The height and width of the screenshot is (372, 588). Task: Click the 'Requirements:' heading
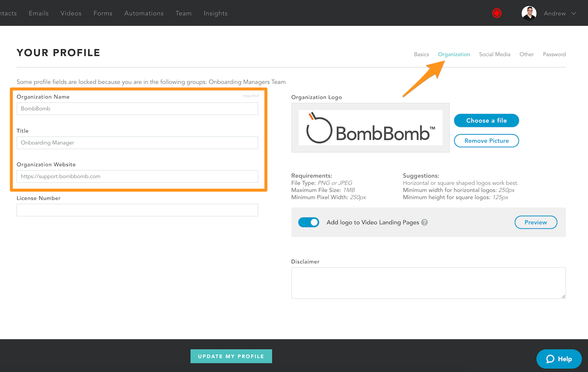tap(312, 176)
